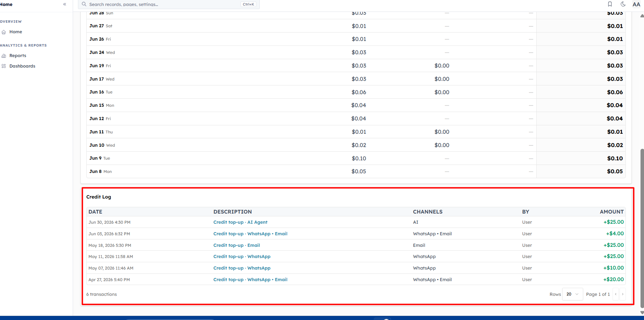The image size is (644, 320).
Task: Click the $0.06 value in the Jun 16 row
Action: tap(359, 92)
